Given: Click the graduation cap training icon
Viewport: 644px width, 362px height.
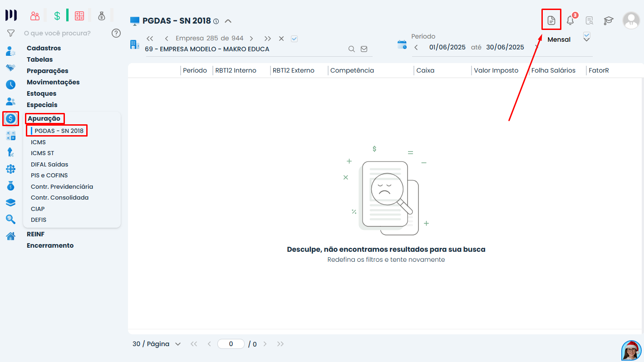Looking at the screenshot, I should (x=608, y=20).
